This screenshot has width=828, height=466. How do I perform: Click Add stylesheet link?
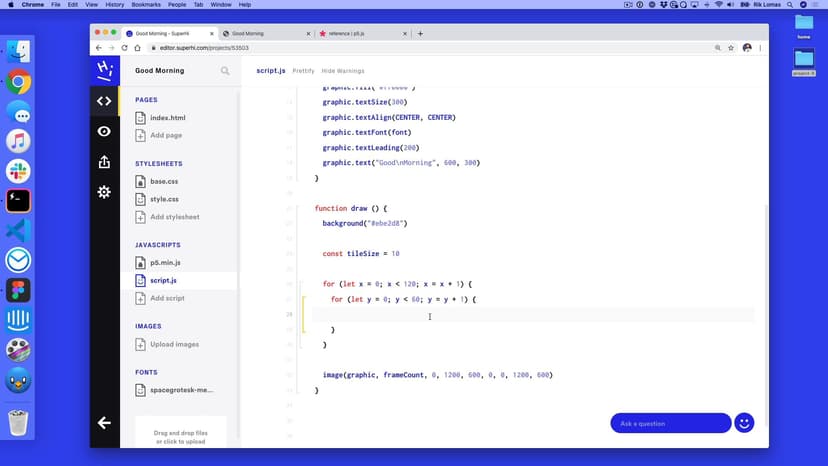click(174, 217)
